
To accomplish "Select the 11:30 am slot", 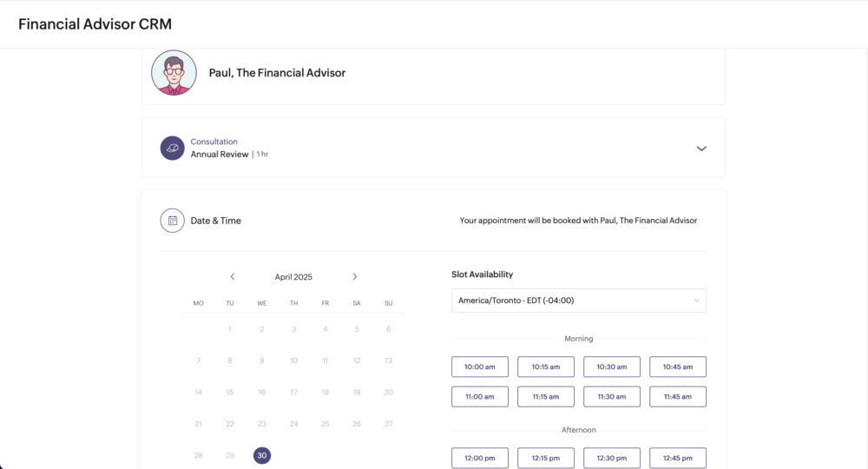I will (x=611, y=396).
